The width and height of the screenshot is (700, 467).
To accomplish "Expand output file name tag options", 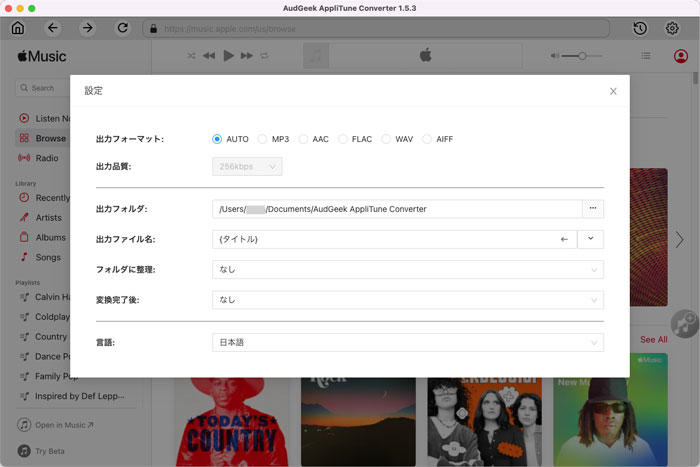I will coord(590,239).
